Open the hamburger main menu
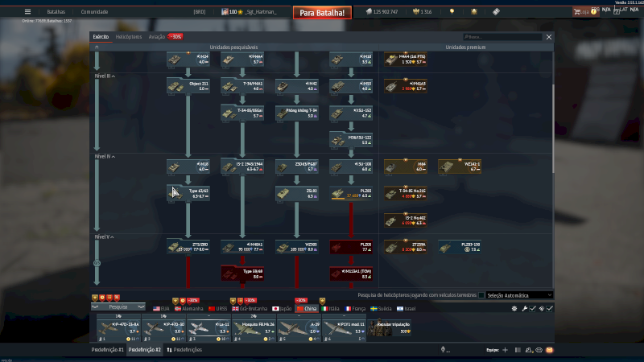 click(x=27, y=11)
